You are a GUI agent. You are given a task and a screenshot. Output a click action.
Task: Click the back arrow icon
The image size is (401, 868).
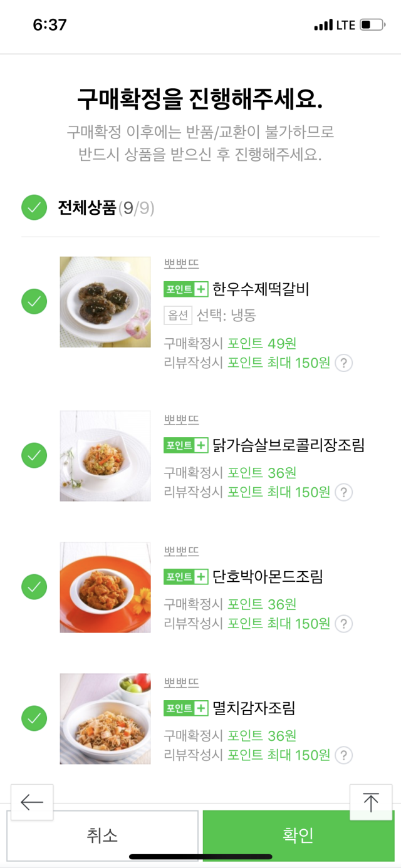[x=32, y=802]
